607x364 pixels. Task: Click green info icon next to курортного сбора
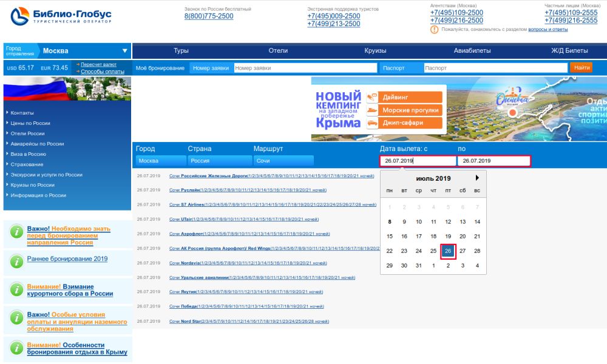pyautogui.click(x=16, y=289)
